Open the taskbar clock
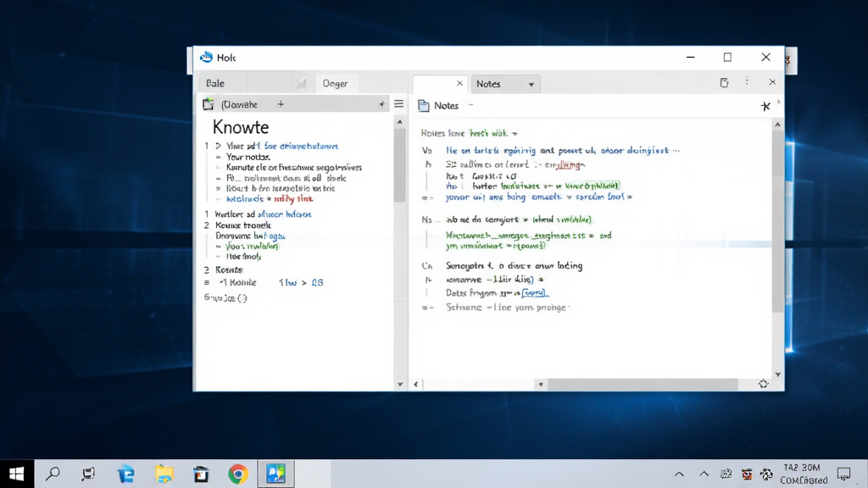Image resolution: width=868 pixels, height=488 pixels. coord(804,474)
